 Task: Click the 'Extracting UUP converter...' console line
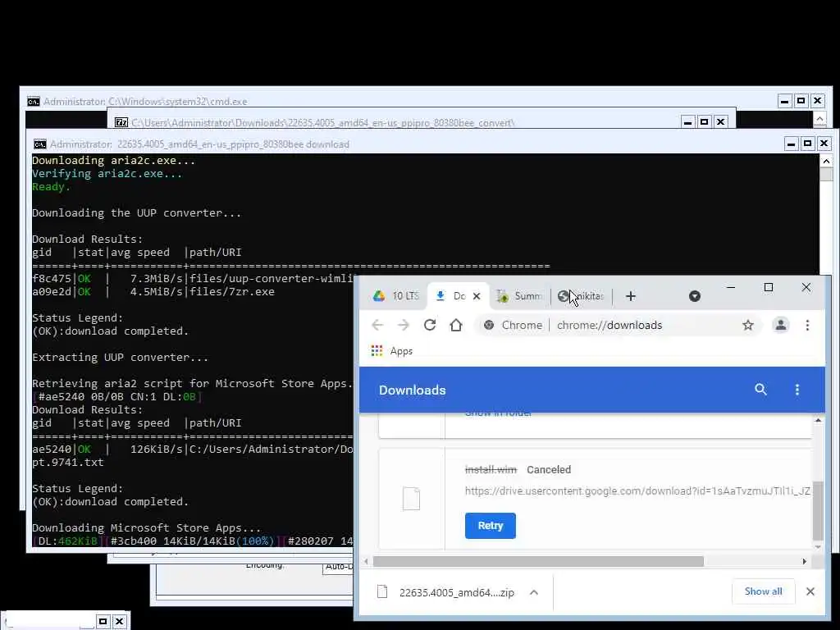tap(120, 358)
